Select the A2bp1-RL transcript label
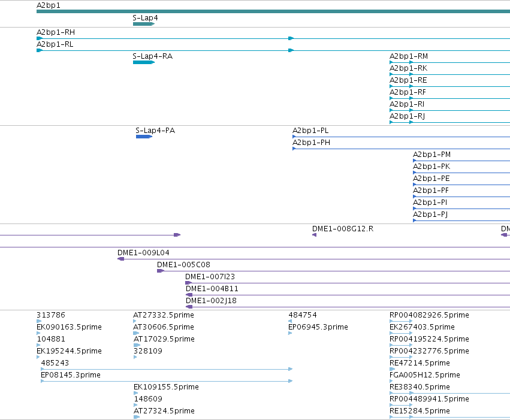 (x=55, y=44)
